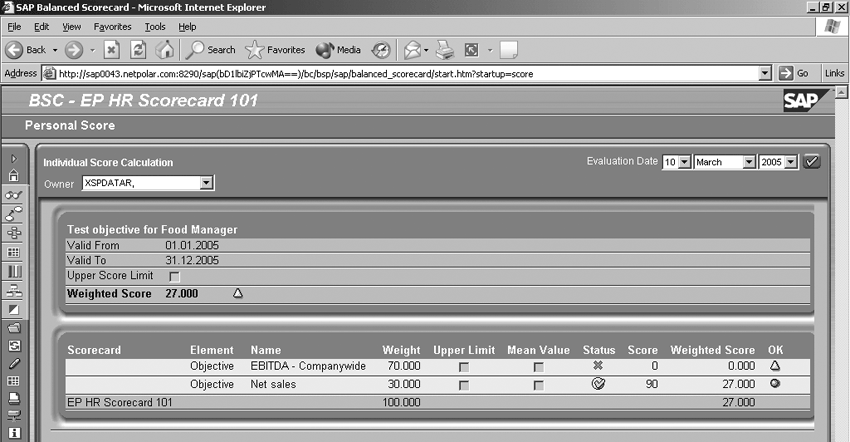Viewport: 850px width, 442px height.
Task: Click the Go button beside address bar
Action: [x=794, y=73]
